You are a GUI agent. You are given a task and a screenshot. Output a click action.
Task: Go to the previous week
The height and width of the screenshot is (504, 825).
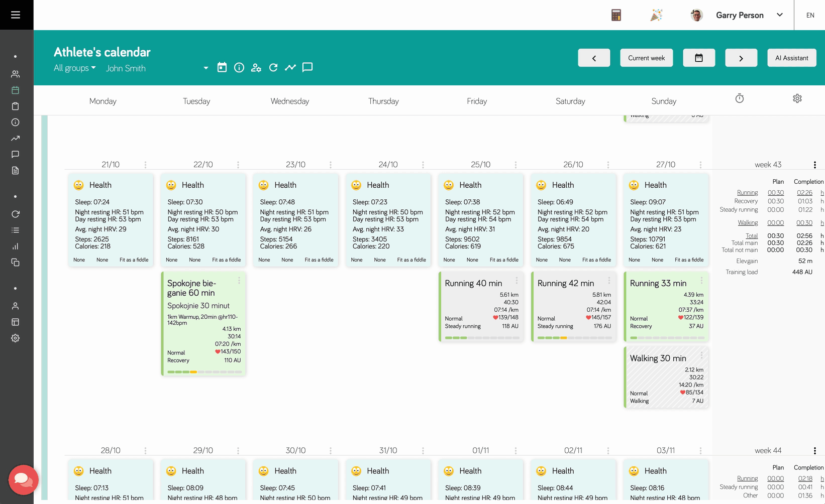(x=594, y=58)
